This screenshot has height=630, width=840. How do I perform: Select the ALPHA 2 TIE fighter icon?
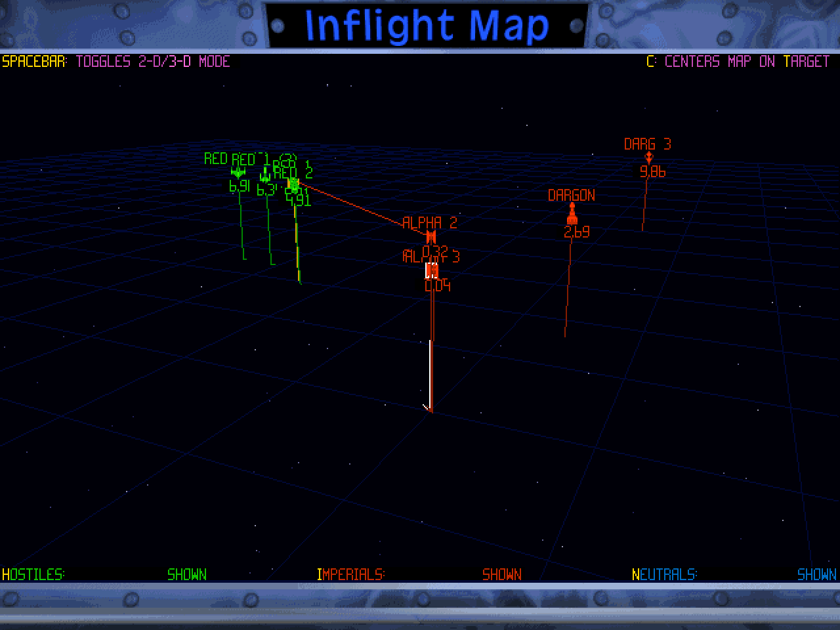tap(431, 236)
